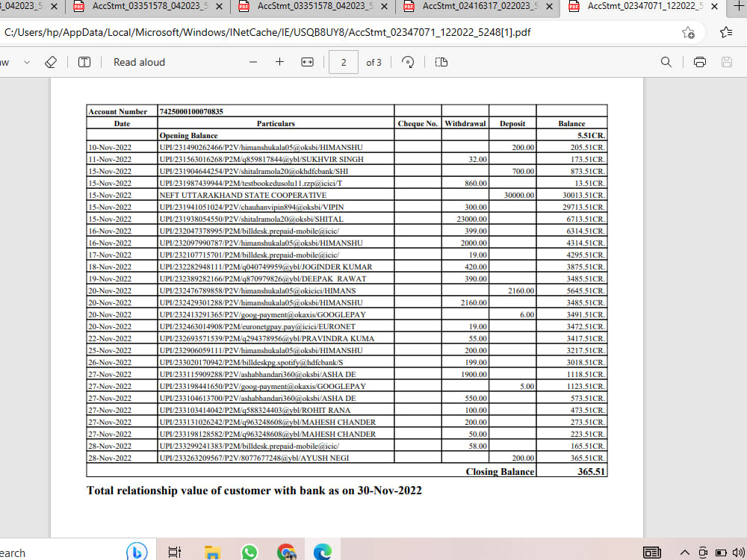The image size is (747, 560).
Task: Click the 30013.51CR. balance value
Action: click(583, 195)
